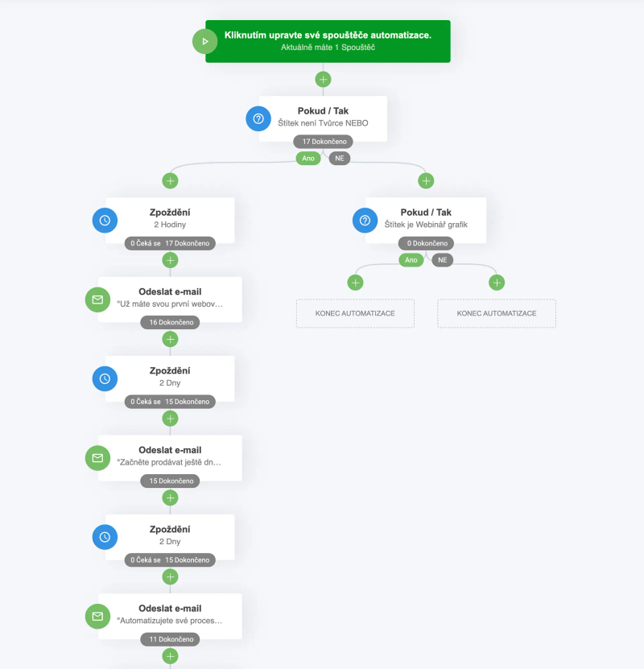The image size is (644, 669).
Task: Click the '17 Dokončeno' status badge
Action: (x=324, y=140)
